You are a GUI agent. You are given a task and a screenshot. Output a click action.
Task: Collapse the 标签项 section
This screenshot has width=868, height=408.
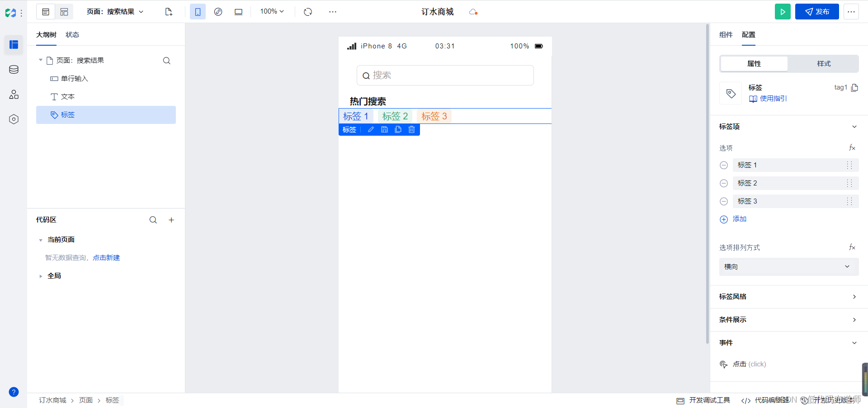[x=854, y=127]
